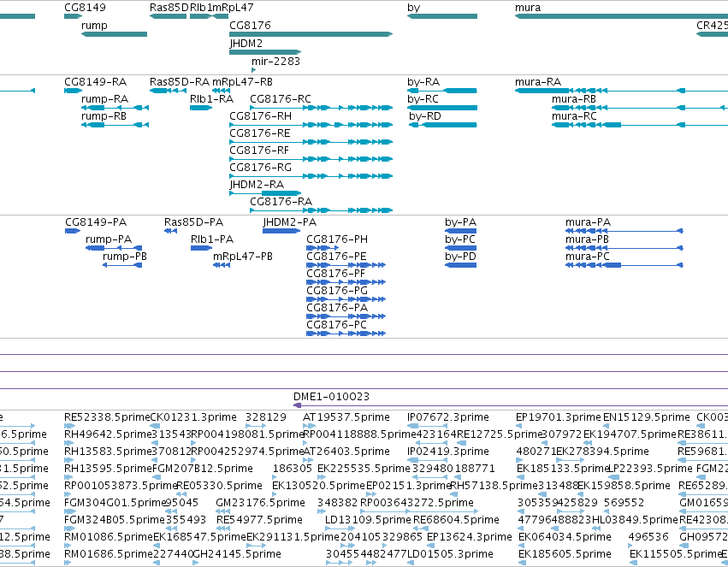Click the mura-PB protein feature
Image resolution: width=728 pixels, height=567 pixels.
(624, 248)
